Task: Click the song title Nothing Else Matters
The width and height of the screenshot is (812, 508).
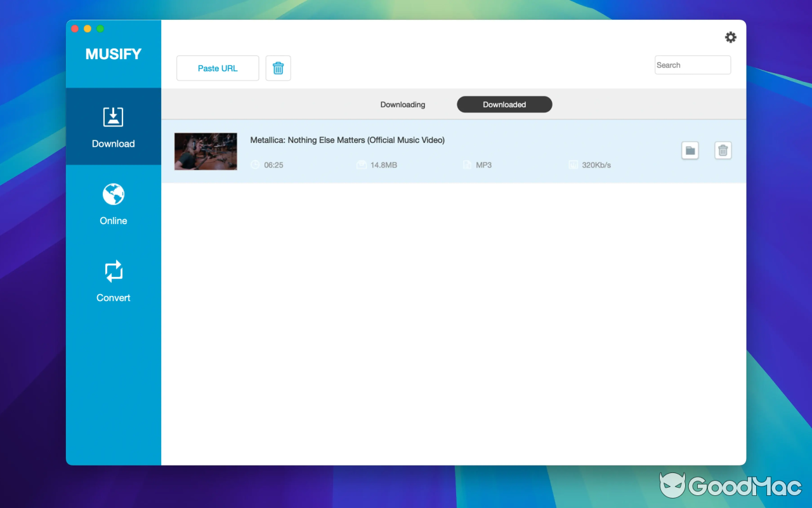Action: click(x=347, y=140)
